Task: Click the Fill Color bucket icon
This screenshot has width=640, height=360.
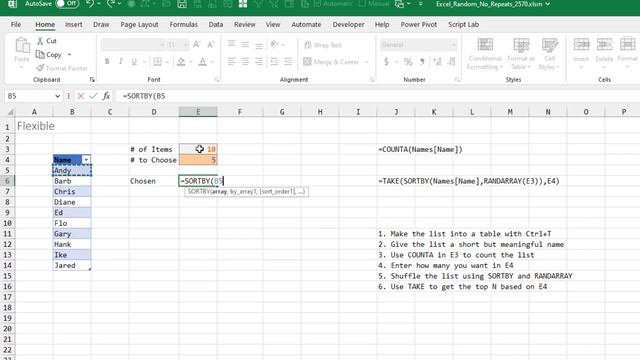Action: (x=181, y=62)
